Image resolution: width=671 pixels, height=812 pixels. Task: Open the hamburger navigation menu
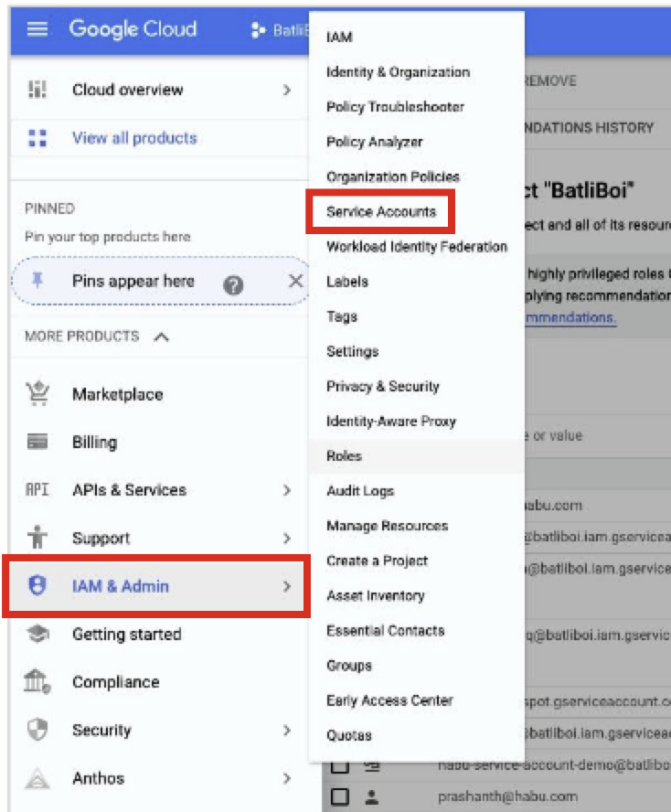[37, 29]
